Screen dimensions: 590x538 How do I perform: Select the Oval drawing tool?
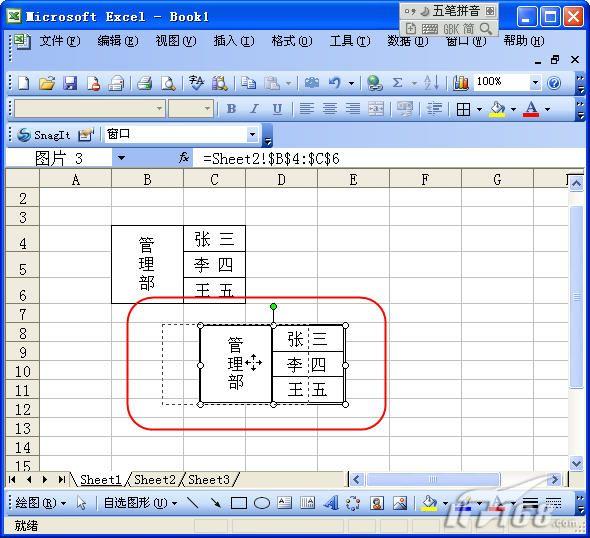[x=262, y=503]
